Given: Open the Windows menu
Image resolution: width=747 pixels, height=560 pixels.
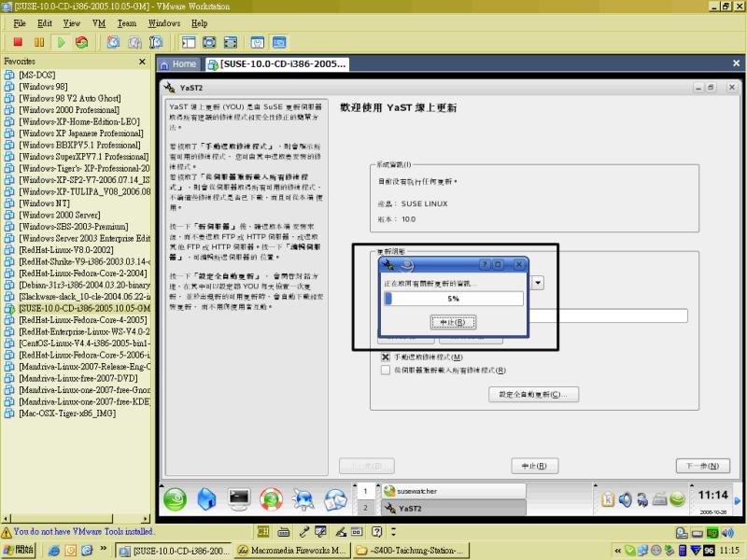Looking at the screenshot, I should click(x=164, y=23).
